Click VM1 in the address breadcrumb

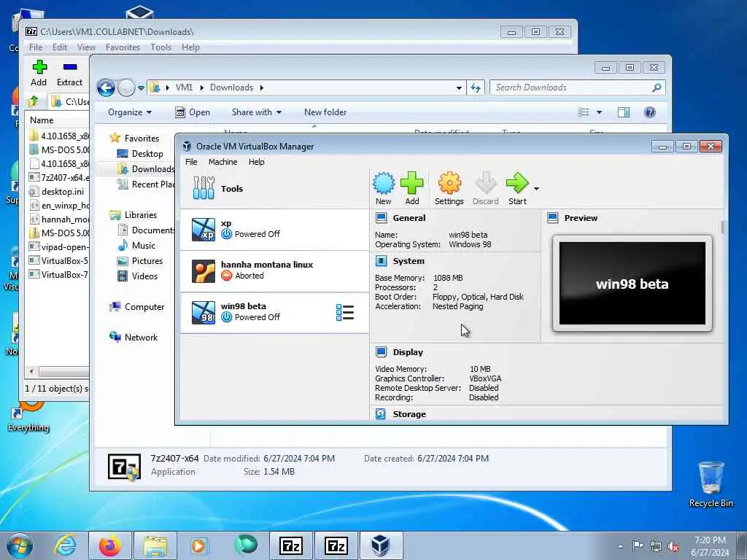[x=184, y=87]
